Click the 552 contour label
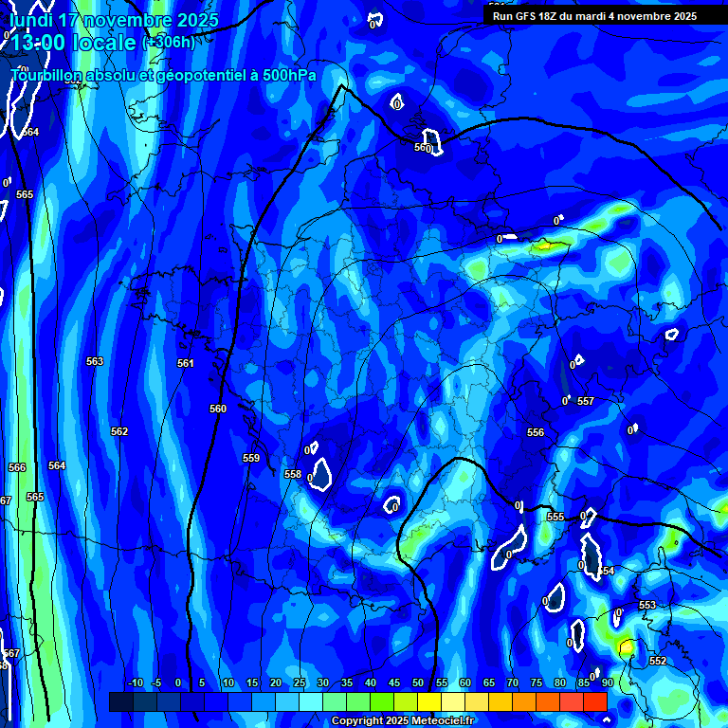Image resolution: width=728 pixels, height=728 pixels. (658, 661)
